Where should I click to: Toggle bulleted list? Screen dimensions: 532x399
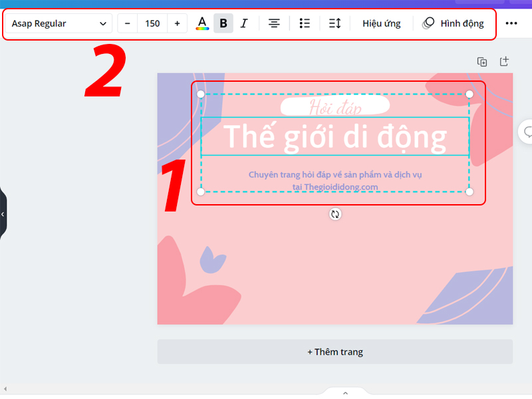tap(305, 23)
